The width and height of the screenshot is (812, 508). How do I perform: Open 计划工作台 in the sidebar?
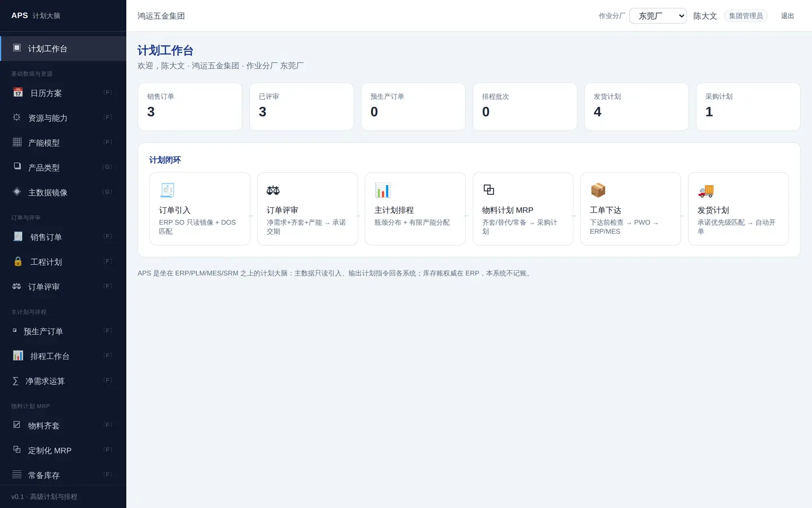pos(63,49)
